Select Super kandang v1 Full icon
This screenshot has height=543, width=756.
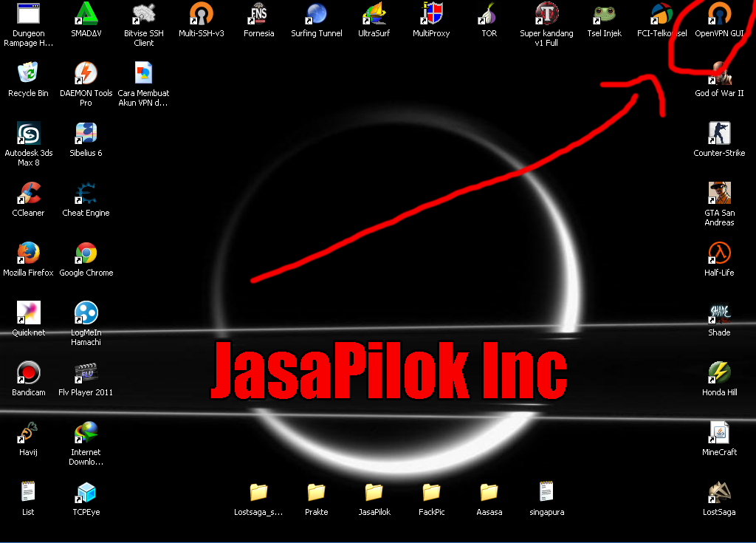pos(547,13)
